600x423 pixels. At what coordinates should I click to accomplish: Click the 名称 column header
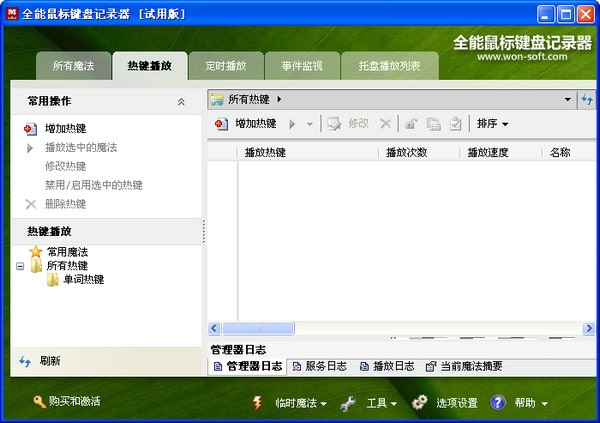tap(569, 152)
